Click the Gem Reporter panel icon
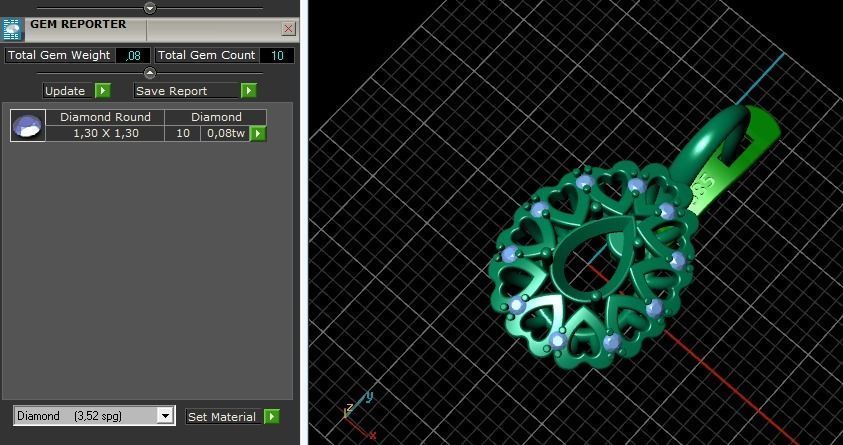 pyautogui.click(x=12, y=29)
